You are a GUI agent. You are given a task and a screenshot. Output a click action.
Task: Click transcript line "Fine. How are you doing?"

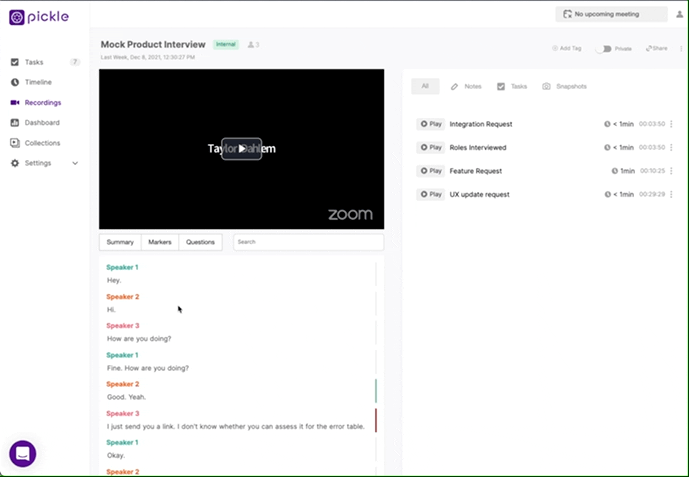pos(148,368)
